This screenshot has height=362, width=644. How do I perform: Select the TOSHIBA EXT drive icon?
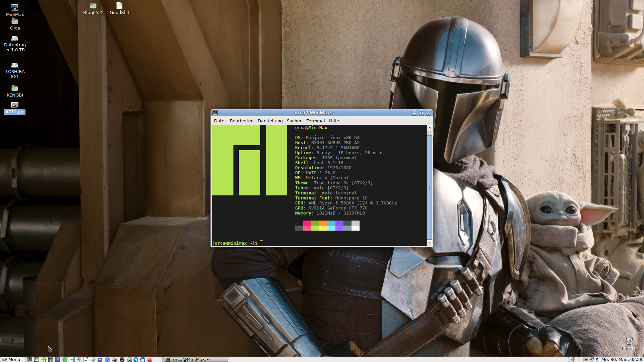coord(15,70)
